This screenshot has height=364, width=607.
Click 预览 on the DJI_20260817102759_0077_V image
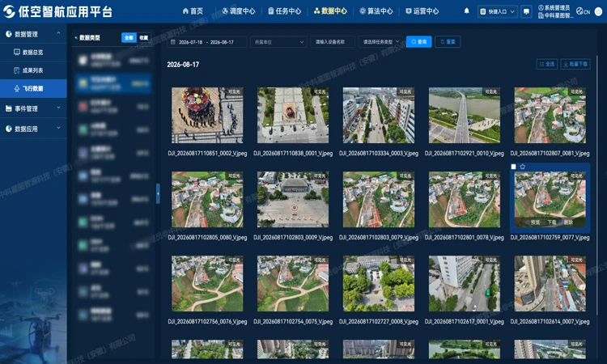[x=533, y=222]
